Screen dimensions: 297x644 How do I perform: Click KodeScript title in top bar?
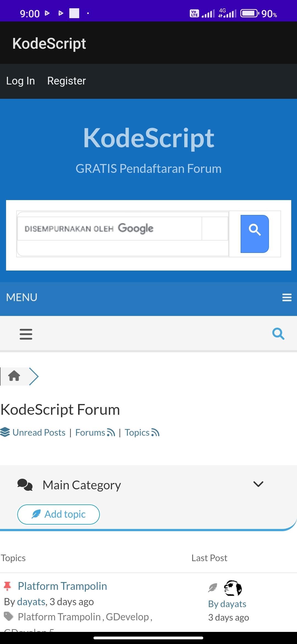(49, 43)
